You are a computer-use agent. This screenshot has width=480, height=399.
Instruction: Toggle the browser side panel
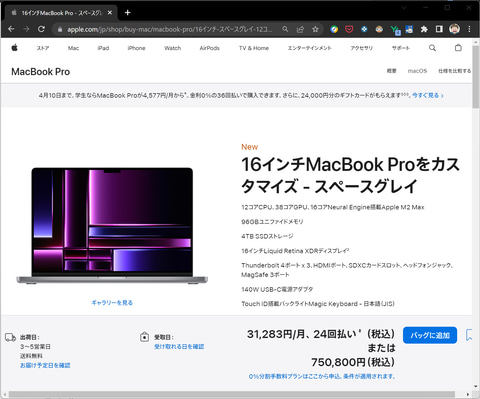[439, 29]
